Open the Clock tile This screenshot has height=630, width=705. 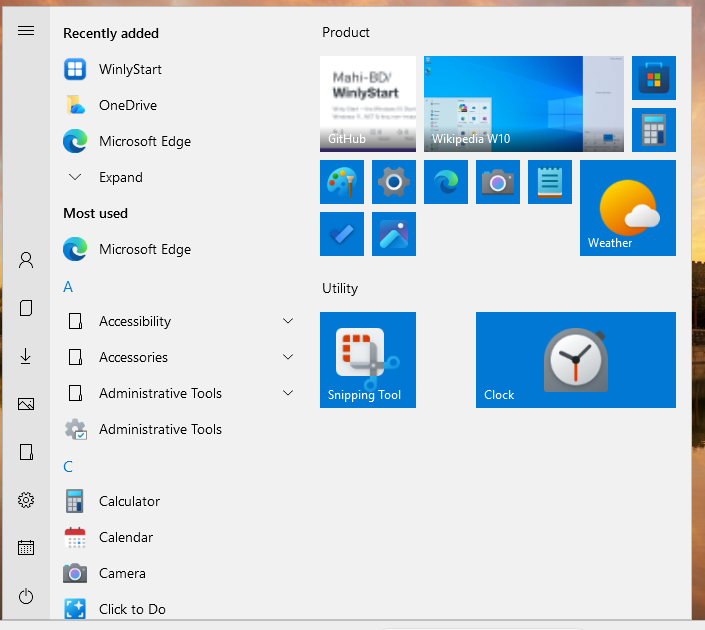point(576,360)
